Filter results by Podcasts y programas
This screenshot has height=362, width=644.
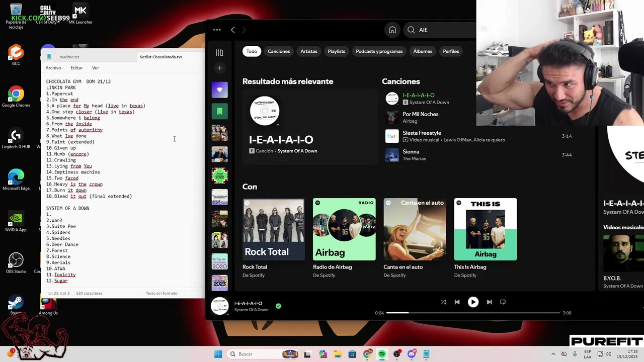[x=379, y=51]
